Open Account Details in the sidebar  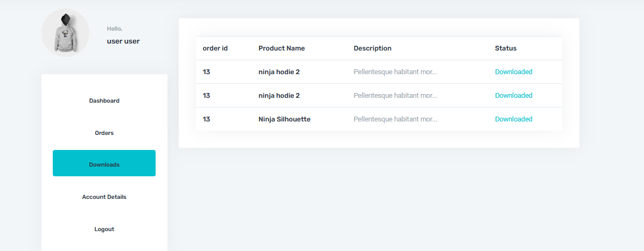(104, 197)
